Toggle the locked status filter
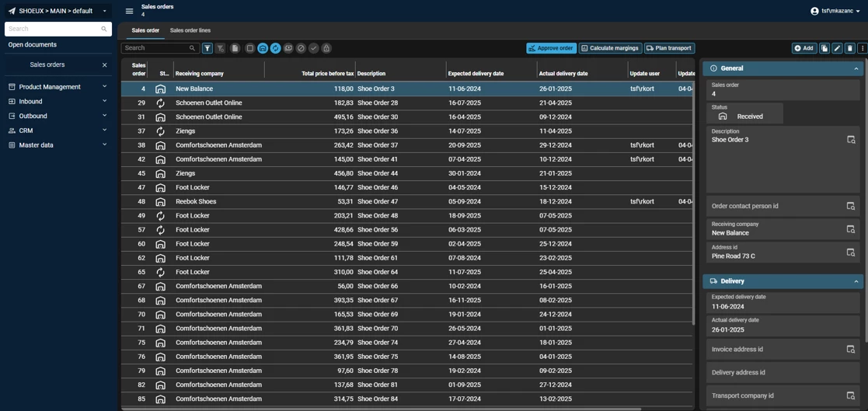Screen dimensions: 868x411 pos(326,48)
